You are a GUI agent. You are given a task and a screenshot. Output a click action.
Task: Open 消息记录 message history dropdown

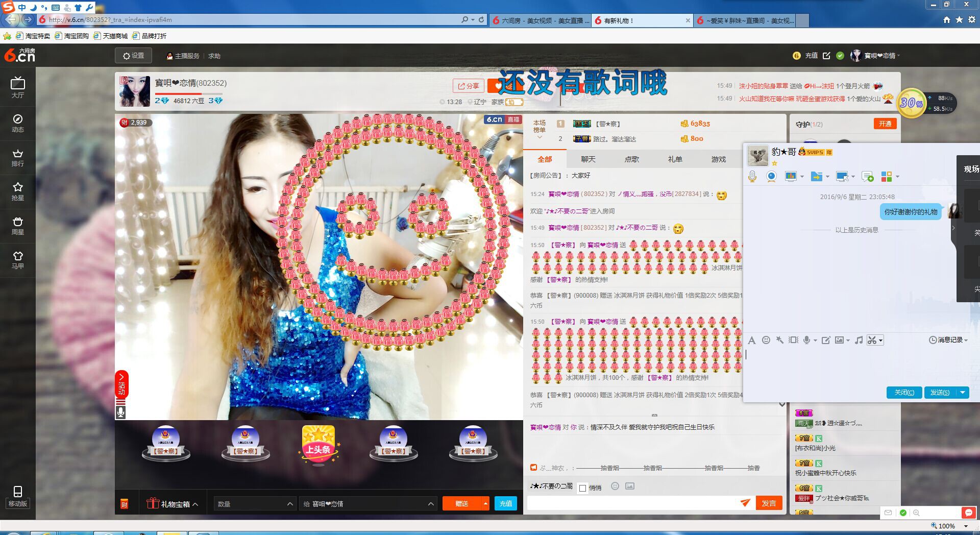[948, 340]
